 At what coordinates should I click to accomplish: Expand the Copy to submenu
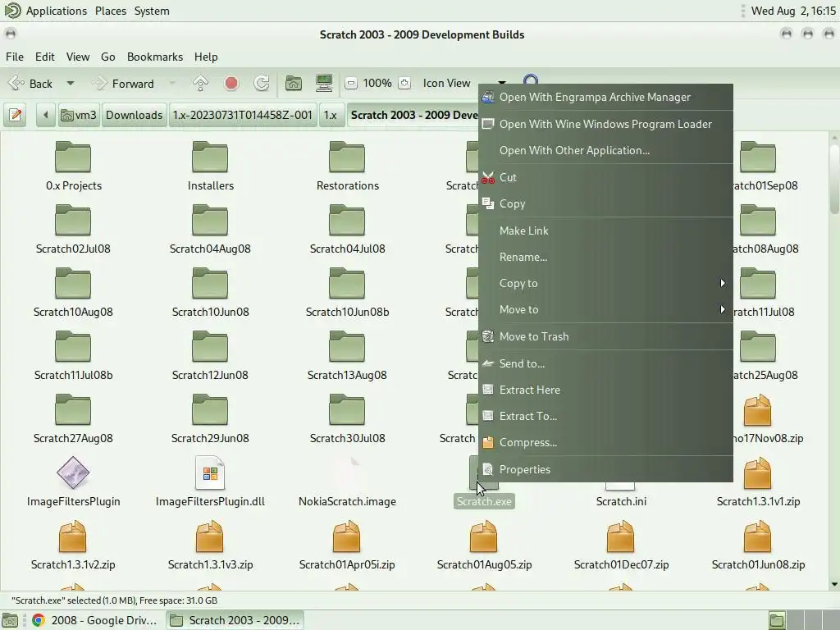(605, 283)
